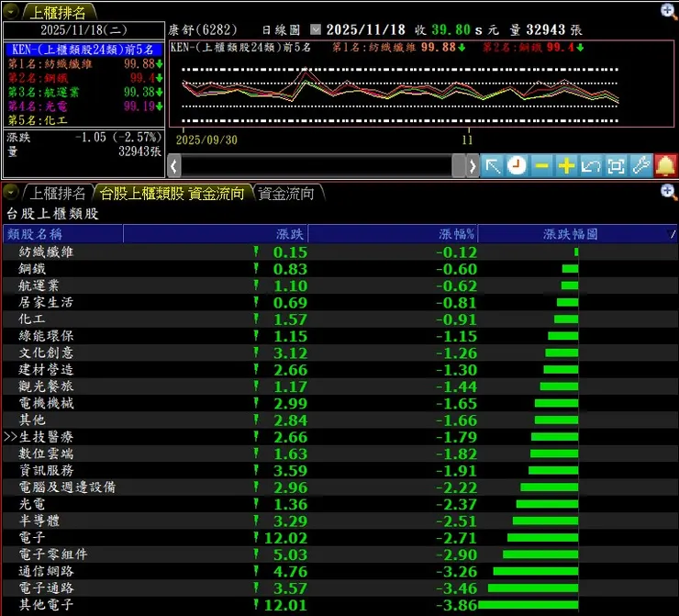This screenshot has height=616, width=679.
Task: Click 第4名:光電 ranking entry
Action: 84,106
